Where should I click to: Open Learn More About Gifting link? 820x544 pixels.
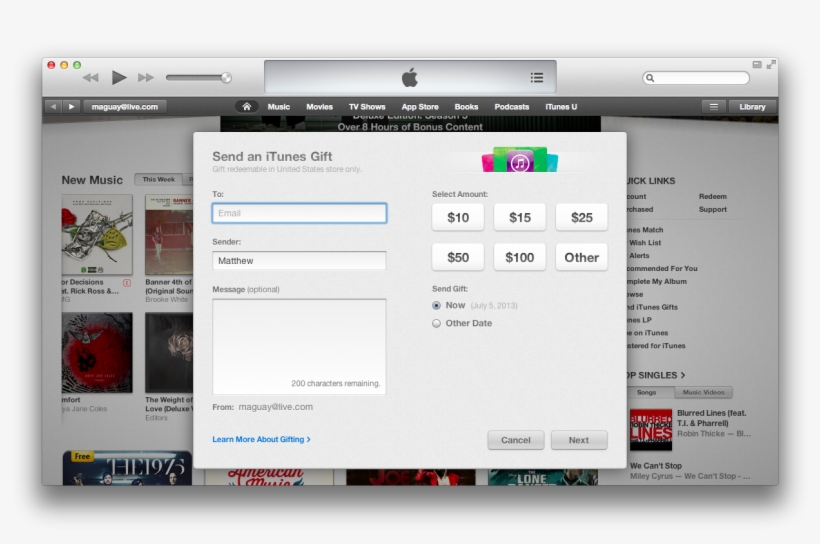(x=261, y=439)
